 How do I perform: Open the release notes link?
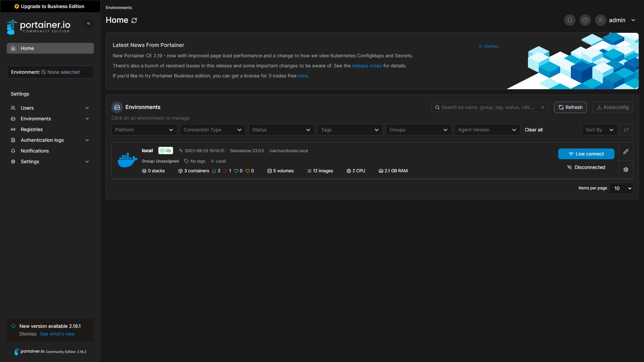pos(367,66)
